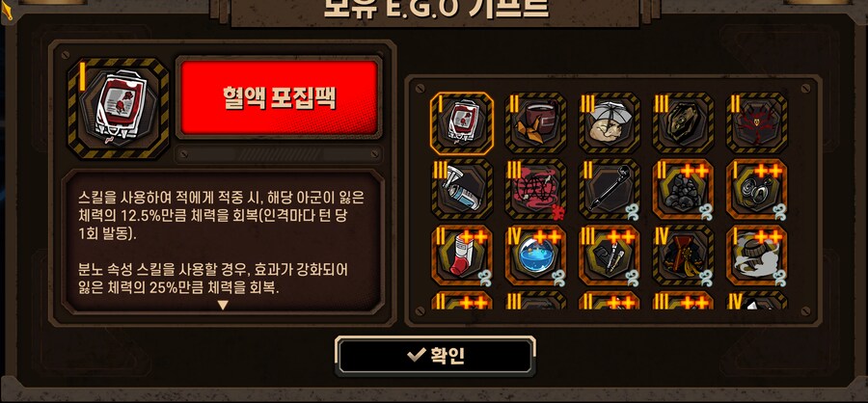Select the smoking barrel gift
Screen dimensions: 868x403
pos(756,255)
